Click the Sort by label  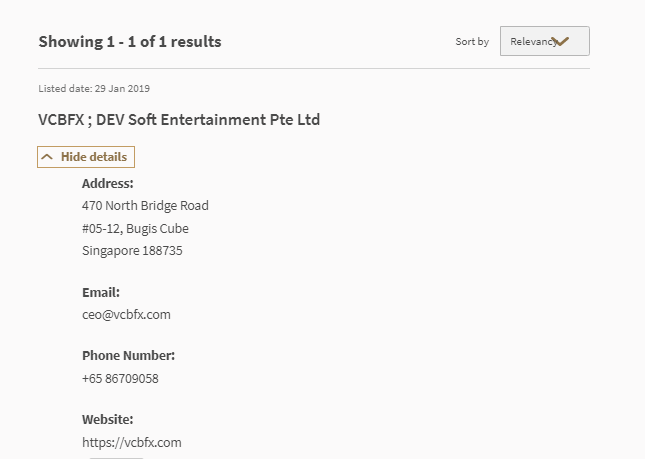coord(472,42)
